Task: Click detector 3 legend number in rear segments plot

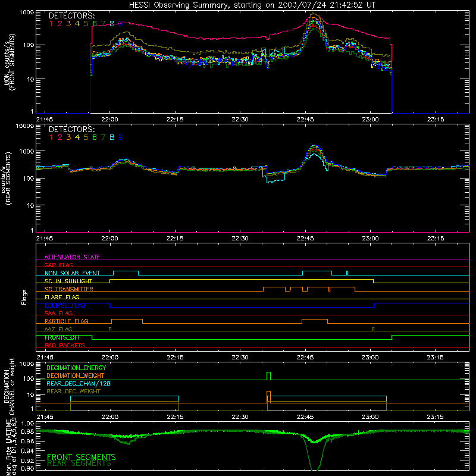Action: 68,137
